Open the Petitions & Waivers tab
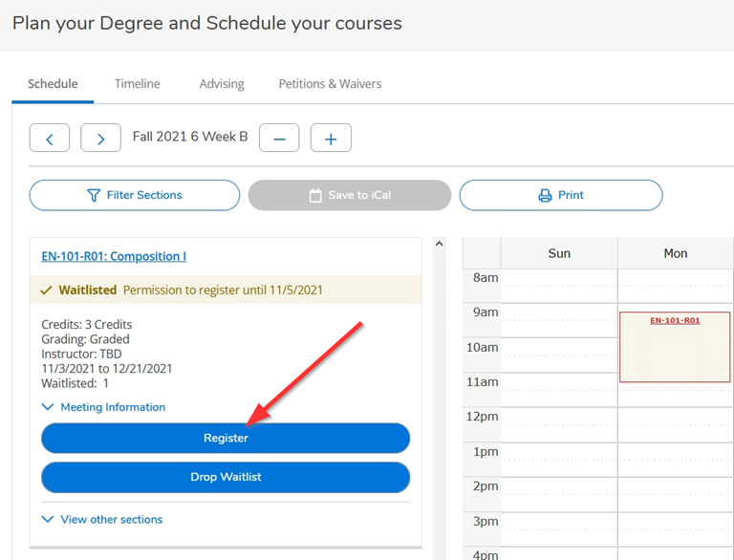The height and width of the screenshot is (560, 734). [330, 84]
